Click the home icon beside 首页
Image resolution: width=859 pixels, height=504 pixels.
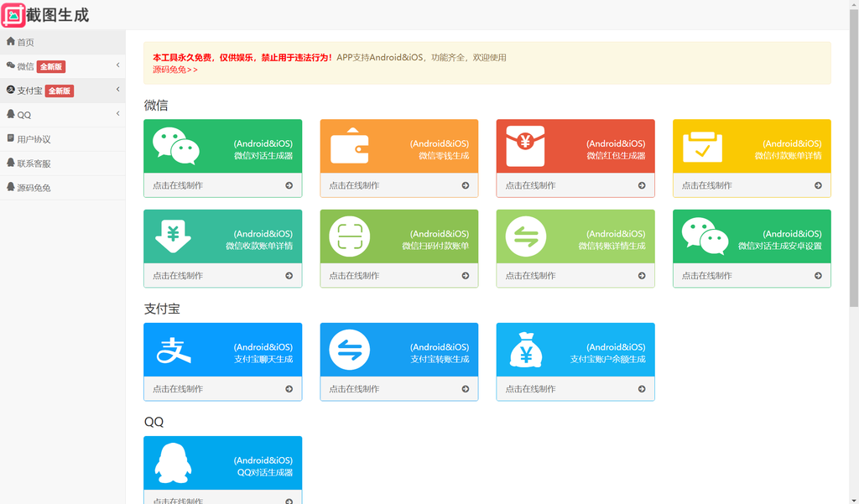(x=10, y=42)
